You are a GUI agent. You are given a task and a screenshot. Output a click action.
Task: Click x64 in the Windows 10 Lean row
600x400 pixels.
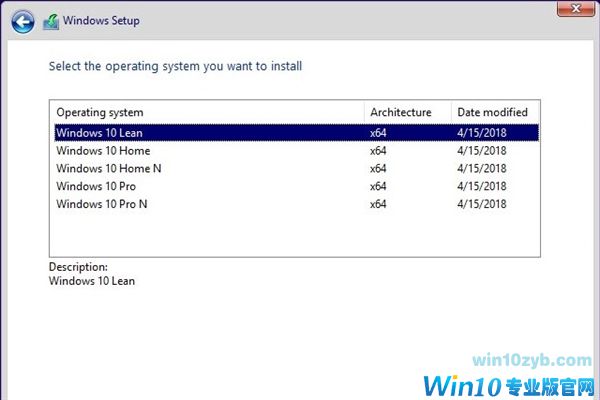(x=378, y=133)
